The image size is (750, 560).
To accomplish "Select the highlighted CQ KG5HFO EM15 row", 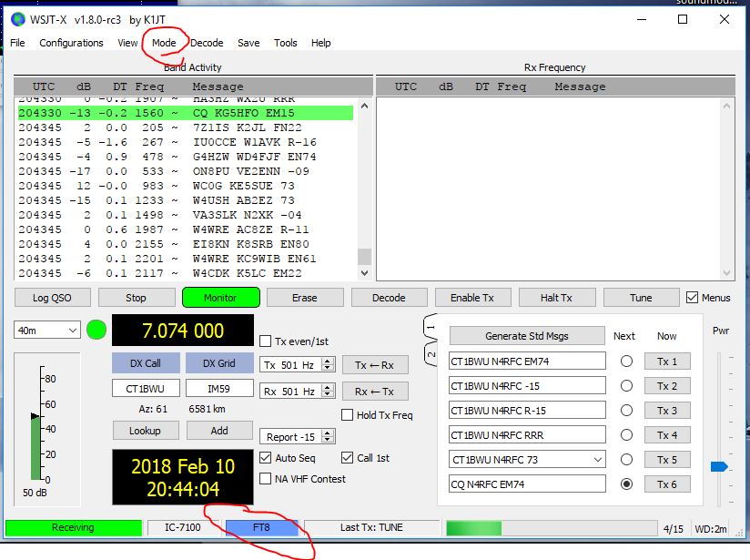I will pos(186,113).
